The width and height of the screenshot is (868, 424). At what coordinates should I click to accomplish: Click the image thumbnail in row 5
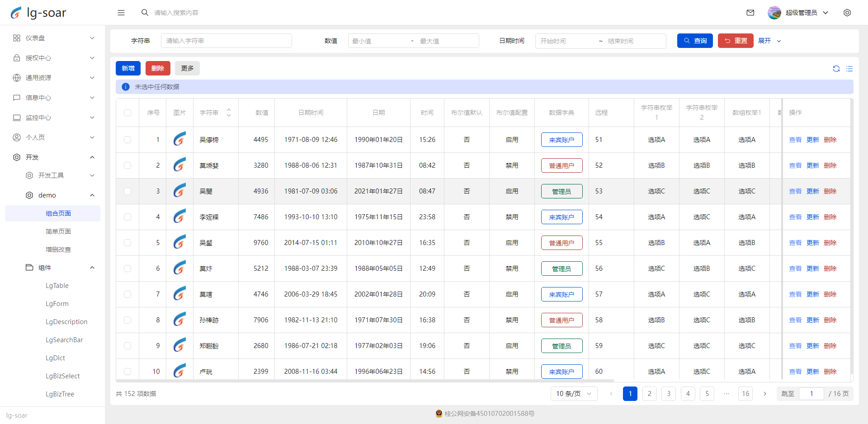pyautogui.click(x=179, y=243)
